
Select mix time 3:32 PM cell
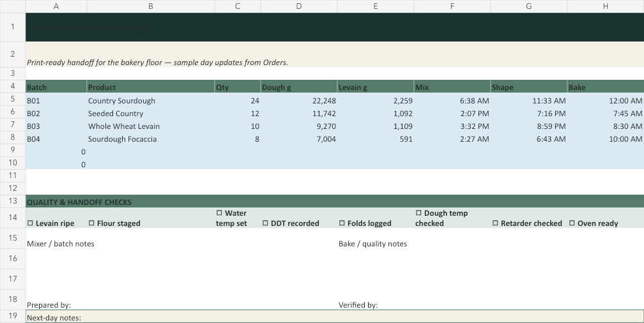[452, 124]
